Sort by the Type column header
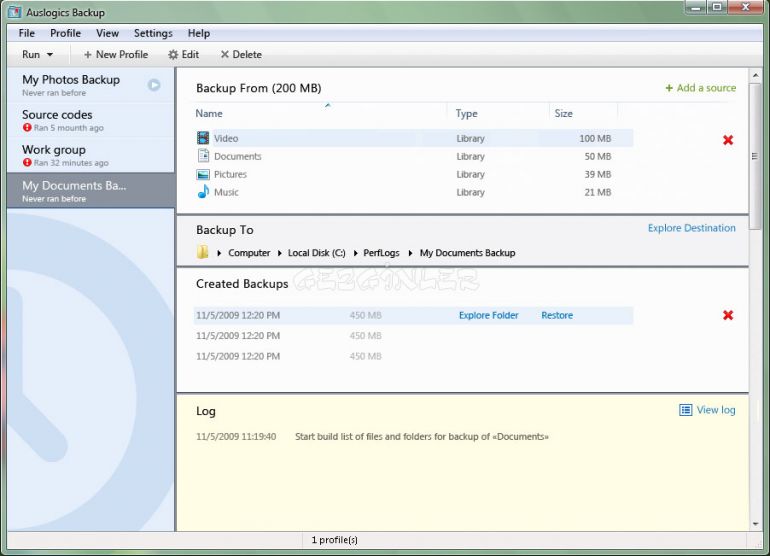The image size is (770, 556). click(467, 113)
